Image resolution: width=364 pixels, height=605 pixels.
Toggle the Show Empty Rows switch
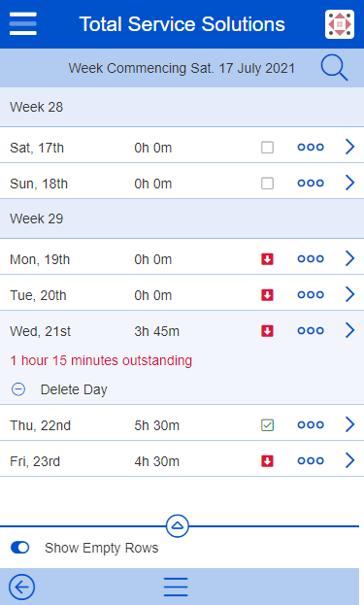(x=20, y=548)
